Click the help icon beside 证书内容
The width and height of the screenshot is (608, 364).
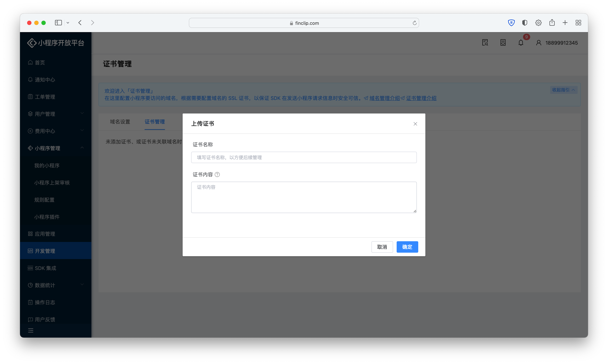217,174
